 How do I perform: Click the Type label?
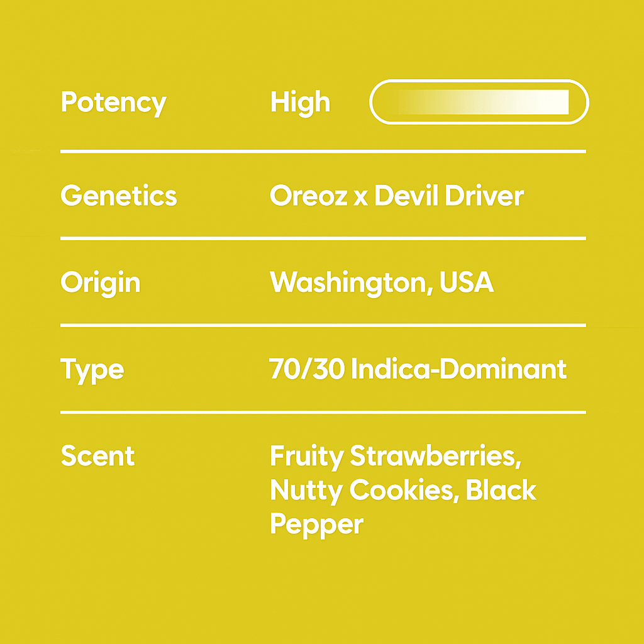pos(92,369)
